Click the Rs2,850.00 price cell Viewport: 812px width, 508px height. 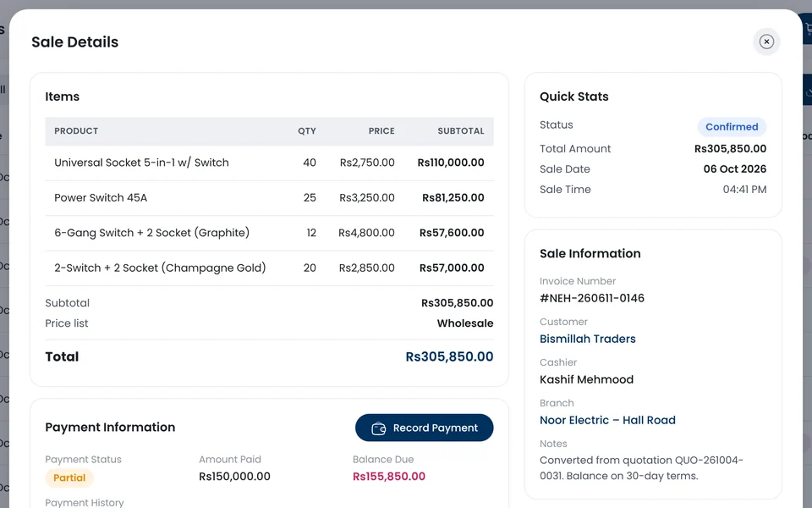pos(366,268)
